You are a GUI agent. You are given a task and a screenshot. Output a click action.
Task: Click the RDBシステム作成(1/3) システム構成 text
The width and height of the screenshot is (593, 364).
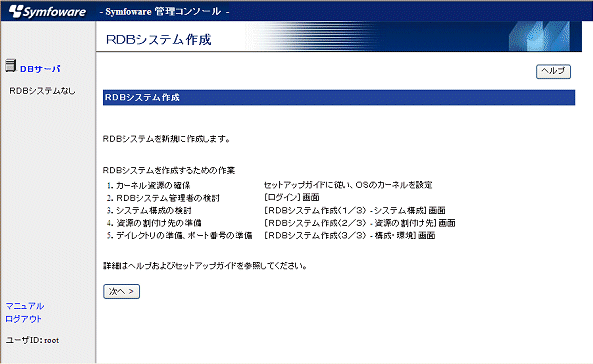click(x=355, y=210)
